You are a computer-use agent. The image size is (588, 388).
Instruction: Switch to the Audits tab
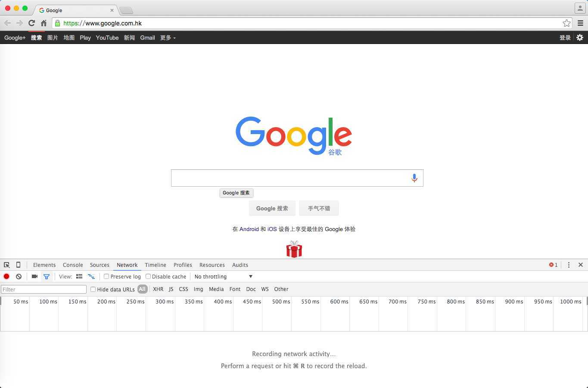tap(240, 265)
